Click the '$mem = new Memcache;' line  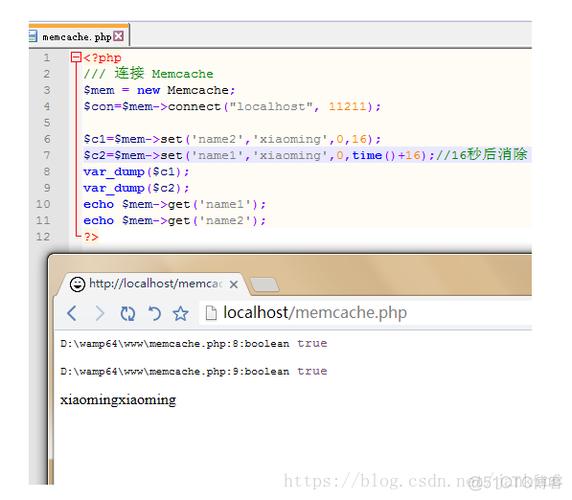(x=159, y=90)
